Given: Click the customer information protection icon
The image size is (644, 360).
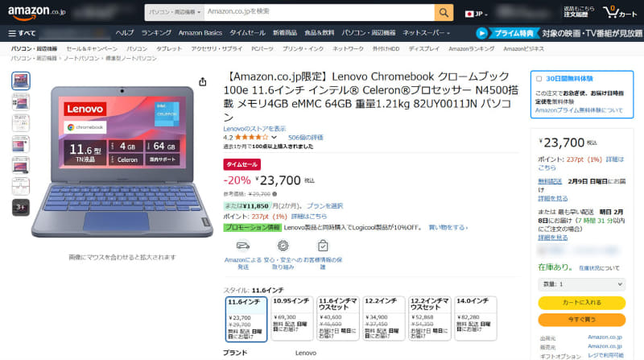Looking at the screenshot, I should (323, 246).
